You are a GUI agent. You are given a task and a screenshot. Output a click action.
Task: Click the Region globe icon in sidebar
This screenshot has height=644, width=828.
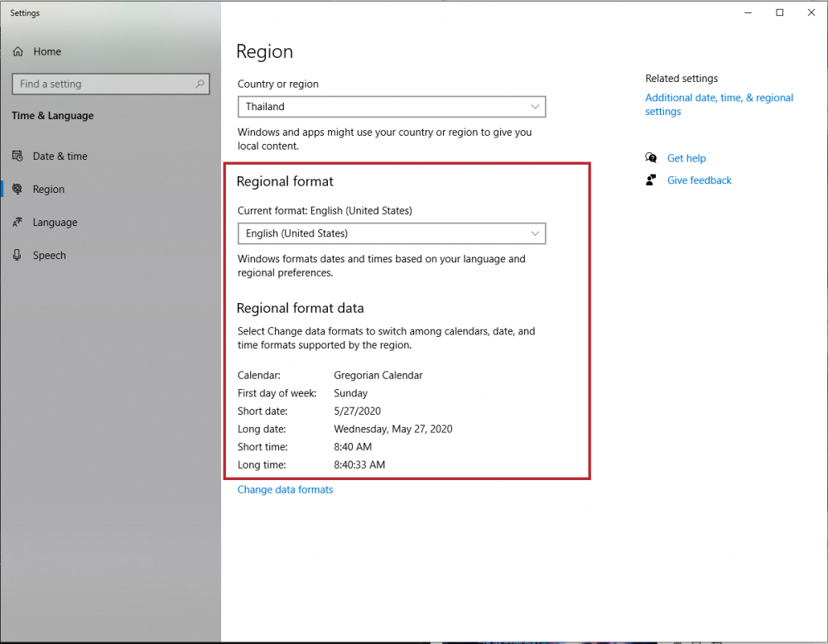coord(18,189)
